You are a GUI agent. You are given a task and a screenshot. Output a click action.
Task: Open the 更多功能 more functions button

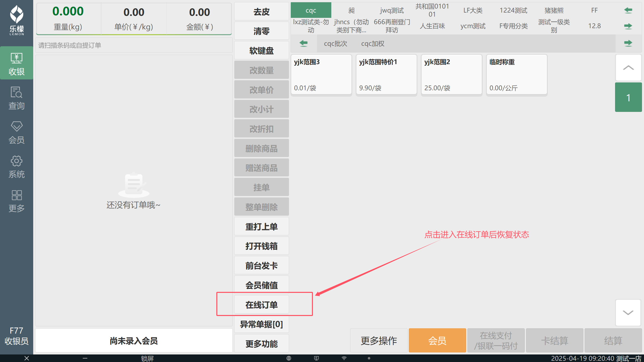(x=262, y=344)
